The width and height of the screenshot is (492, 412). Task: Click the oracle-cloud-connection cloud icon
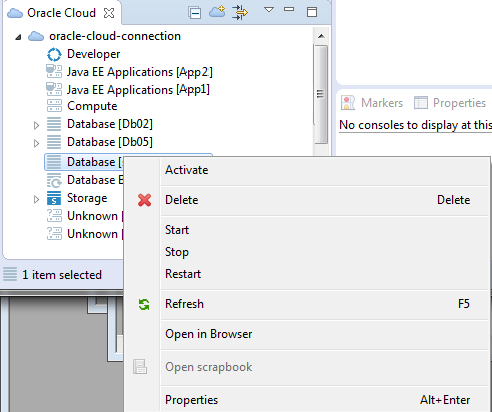click(x=36, y=36)
